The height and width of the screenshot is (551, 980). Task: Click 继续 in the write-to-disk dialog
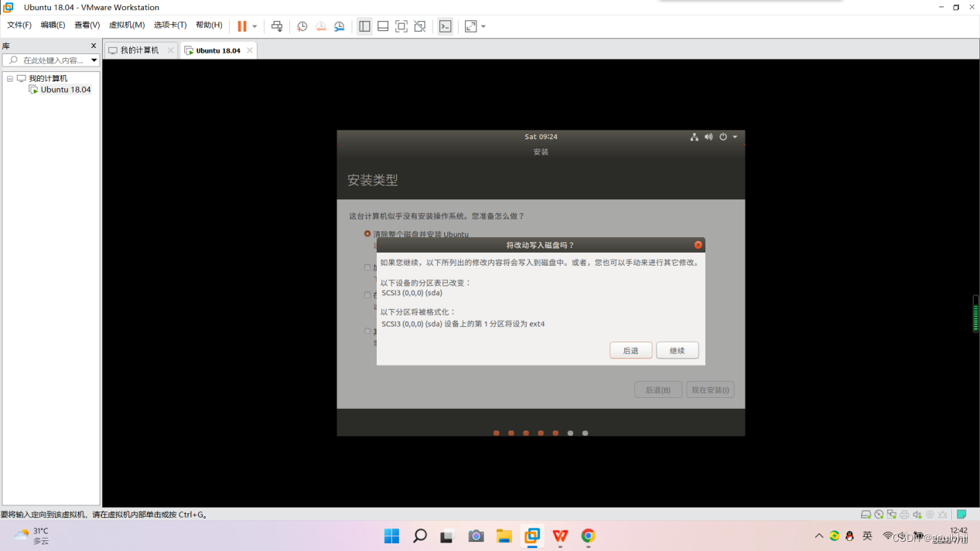coord(678,350)
